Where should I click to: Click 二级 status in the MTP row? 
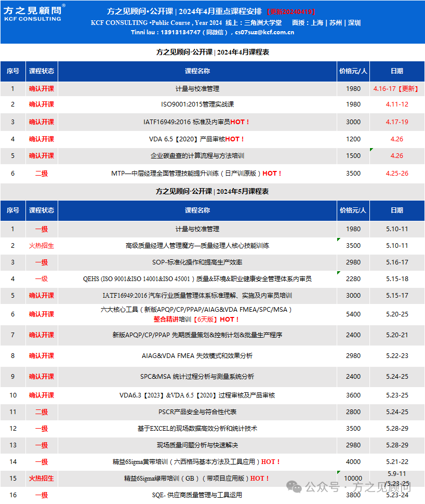[42, 174]
